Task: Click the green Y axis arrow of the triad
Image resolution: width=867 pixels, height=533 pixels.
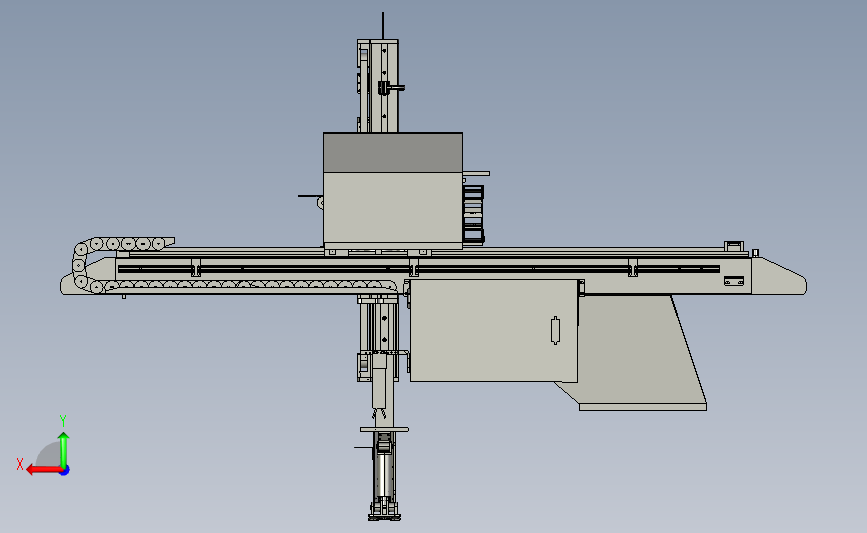Action: click(x=64, y=450)
